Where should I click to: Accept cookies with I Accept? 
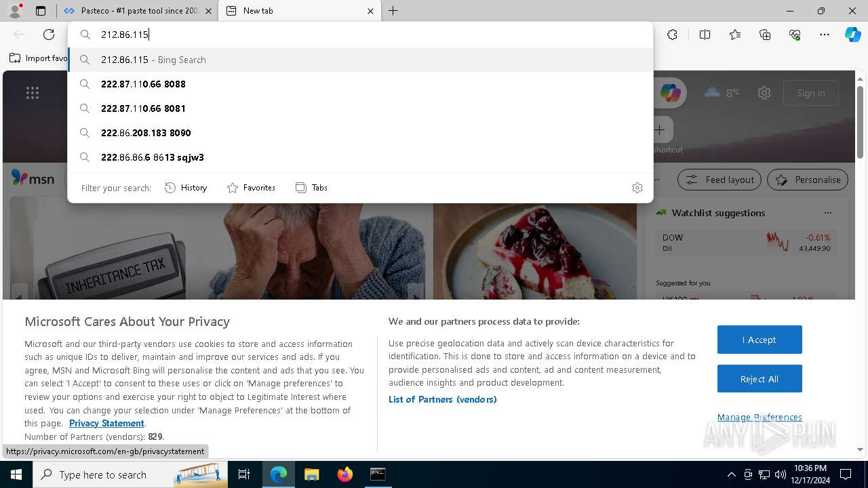point(759,340)
